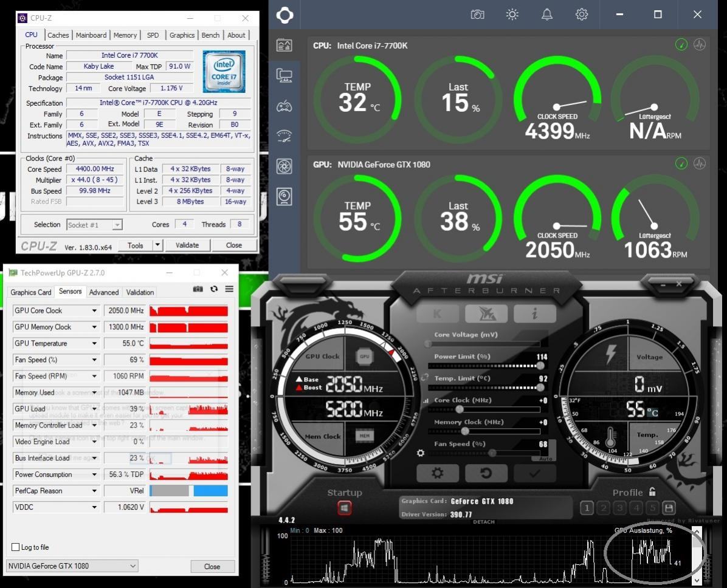Click the GPU-Z screenshot camera icon
This screenshot has height=588, width=727.
[x=198, y=289]
